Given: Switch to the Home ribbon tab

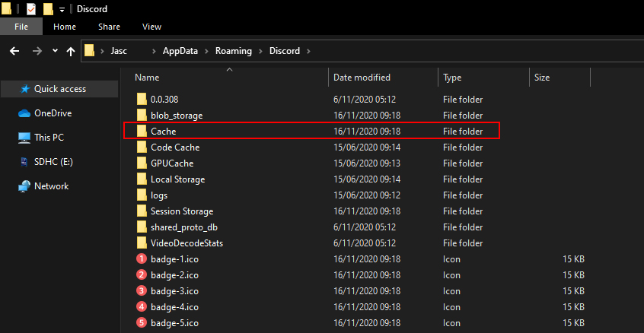Looking at the screenshot, I should tap(65, 27).
